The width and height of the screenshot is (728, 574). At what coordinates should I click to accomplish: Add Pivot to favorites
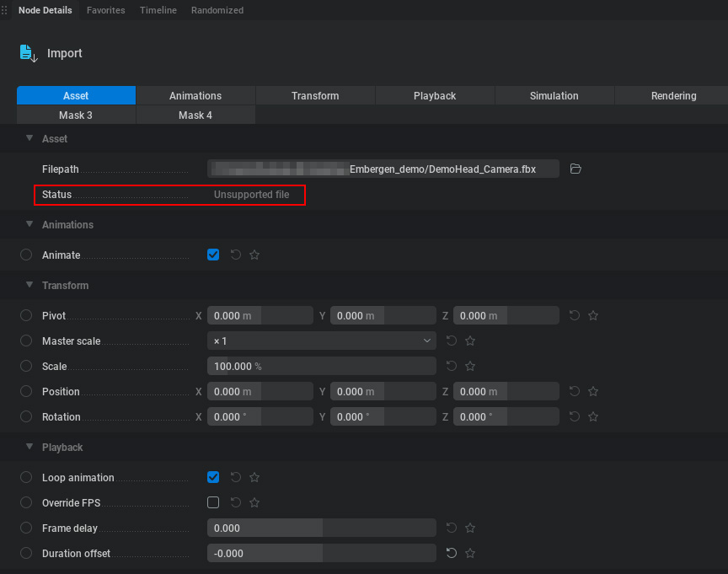coord(593,316)
